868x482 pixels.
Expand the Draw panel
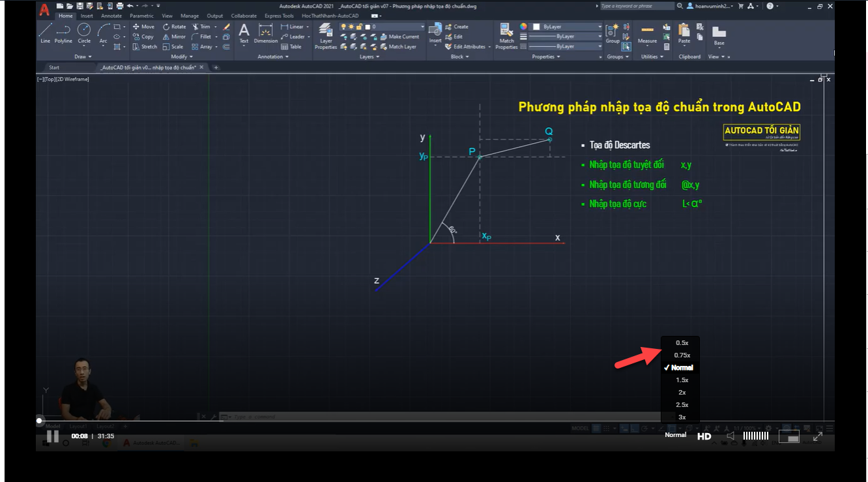[x=83, y=57]
